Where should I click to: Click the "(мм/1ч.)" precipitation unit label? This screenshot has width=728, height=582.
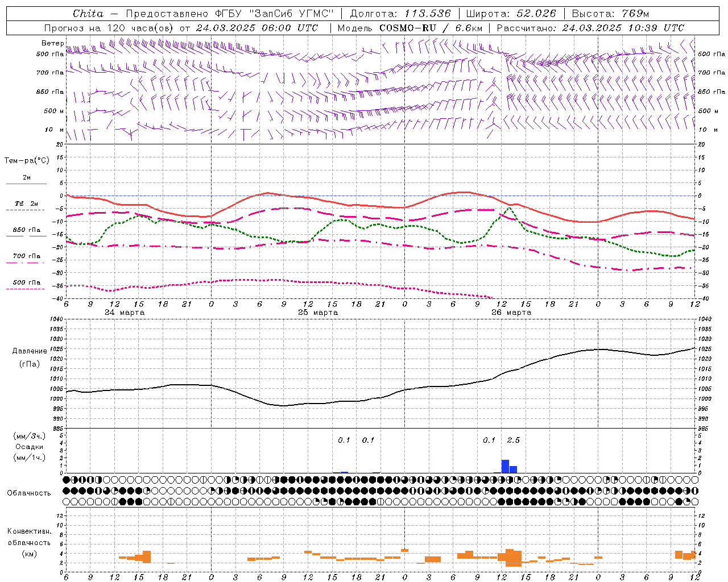(30, 458)
